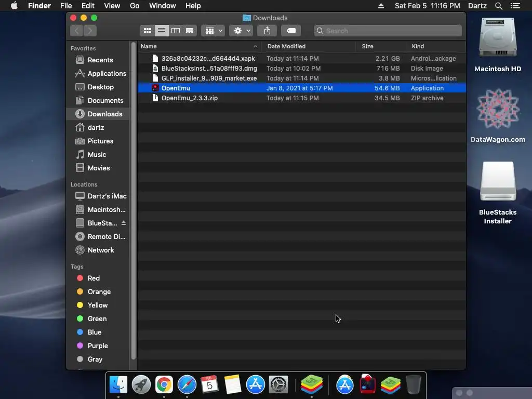Switch Finder to list view
The height and width of the screenshot is (399, 532).
pyautogui.click(x=162, y=31)
